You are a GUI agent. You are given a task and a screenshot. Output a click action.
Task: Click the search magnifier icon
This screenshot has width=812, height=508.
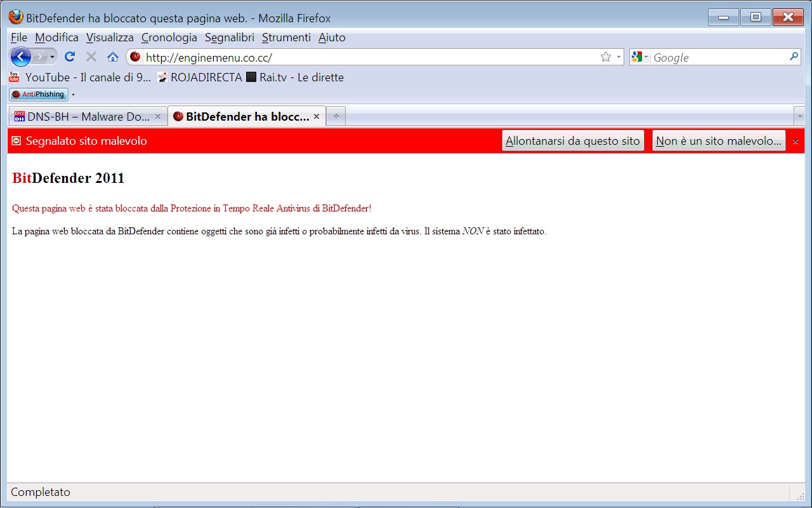coord(794,57)
